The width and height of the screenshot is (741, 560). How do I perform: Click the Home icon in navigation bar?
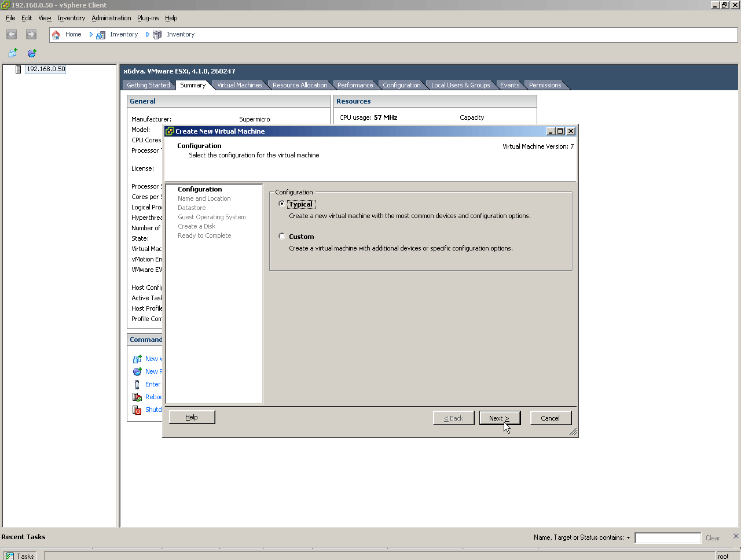(x=56, y=35)
